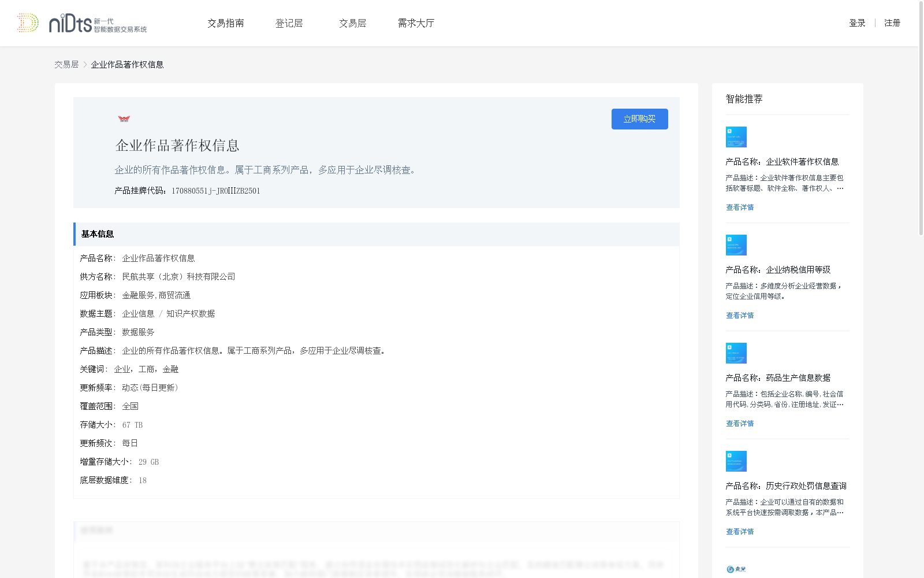Open thumbnail of 企业软件著作权信息 recommendation
This screenshot has height=578, width=924.
736,137
